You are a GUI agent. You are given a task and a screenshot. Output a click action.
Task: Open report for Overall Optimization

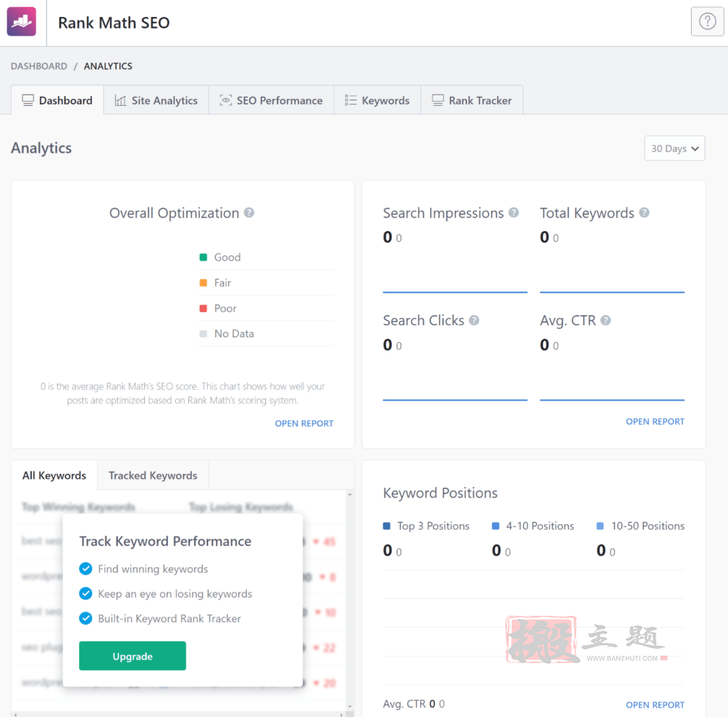tap(304, 423)
